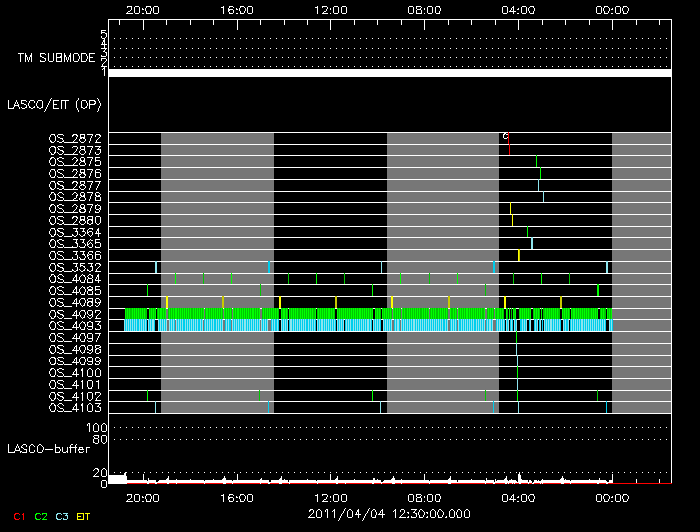Click the 04:00 label on top axis
Image resolution: width=700 pixels, height=532 pixels.
518,8
